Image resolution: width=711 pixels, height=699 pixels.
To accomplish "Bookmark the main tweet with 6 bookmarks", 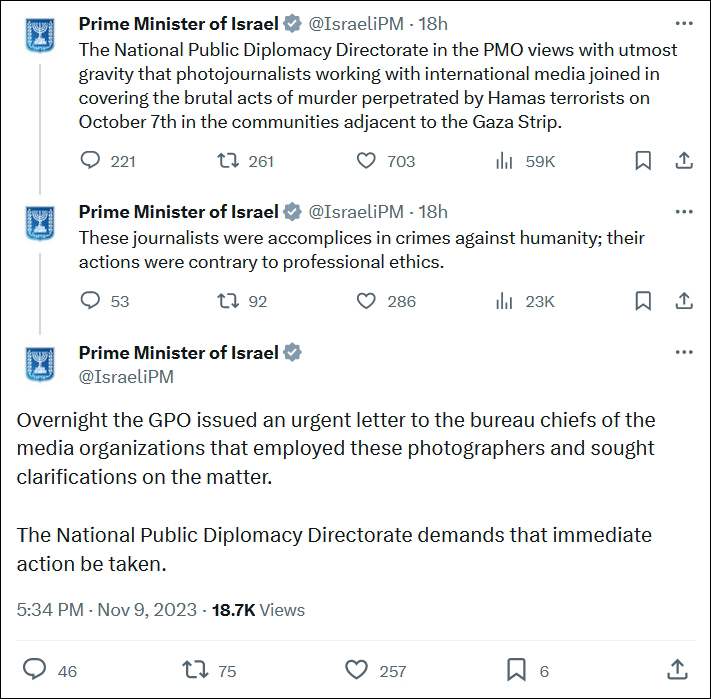I will coord(516,669).
